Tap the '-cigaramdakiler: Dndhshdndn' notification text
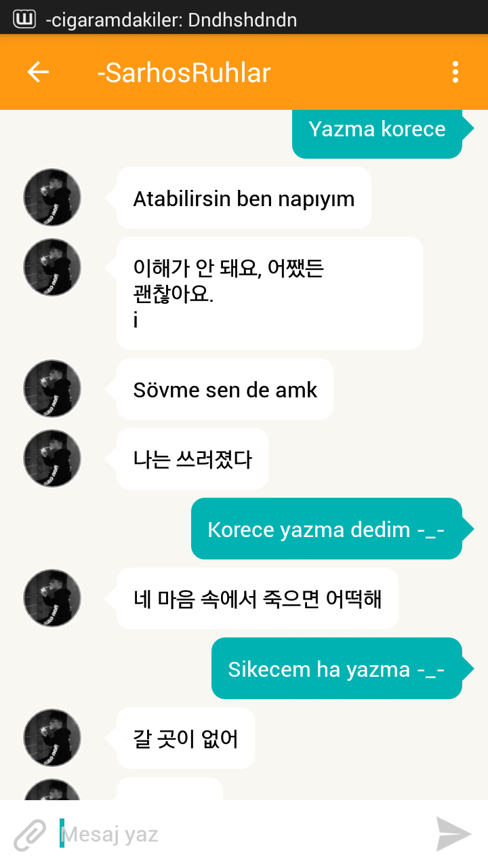The image size is (488, 868). tap(171, 19)
